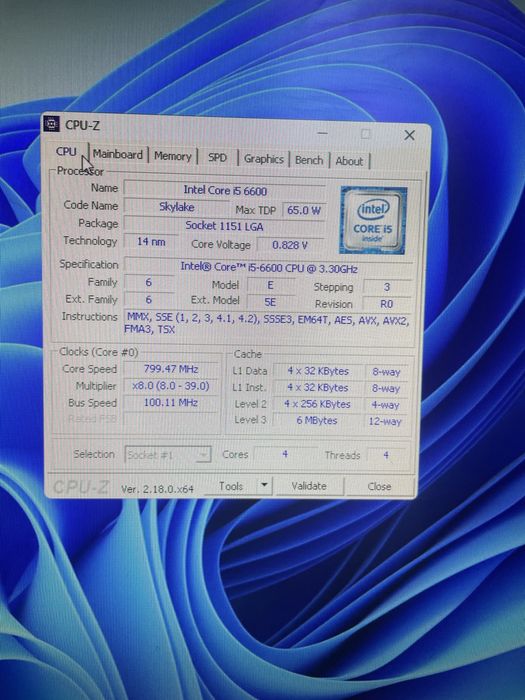Click the Clocks (Core #0) group label

point(99,352)
